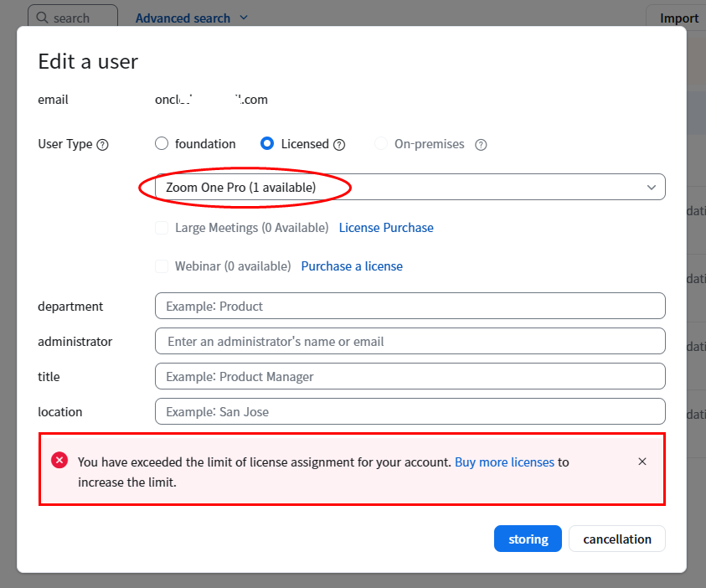Image resolution: width=706 pixels, height=588 pixels.
Task: Click help icon next to User Type
Action: (102, 145)
